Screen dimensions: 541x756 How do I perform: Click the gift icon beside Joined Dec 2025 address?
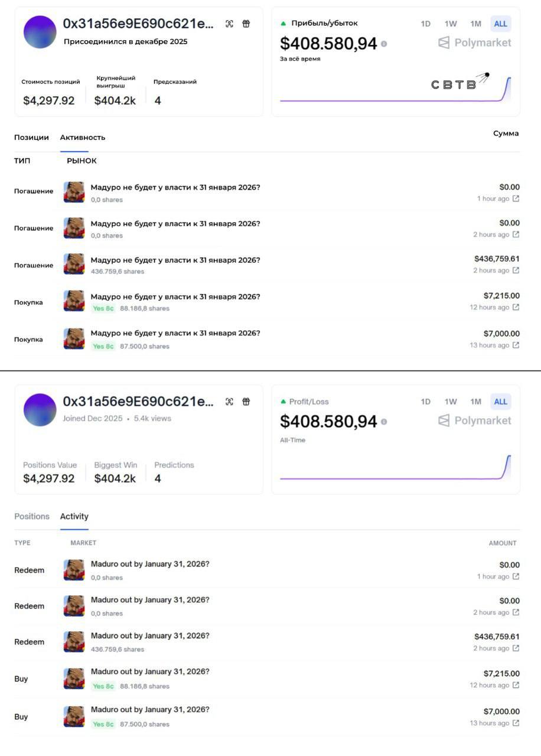coord(246,402)
